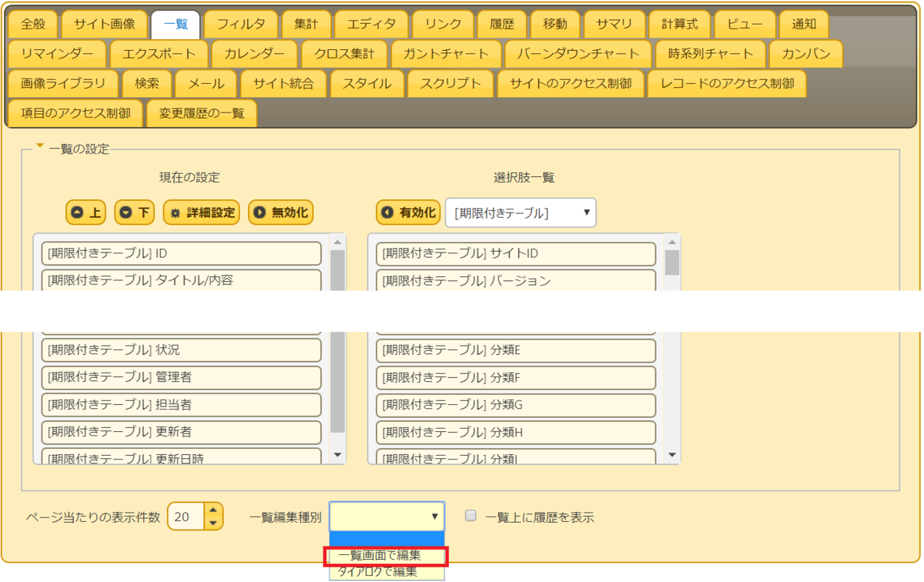Select [期限付きテーブル] サイトID option
The width and height of the screenshot is (924, 582).
pyautogui.click(x=516, y=253)
